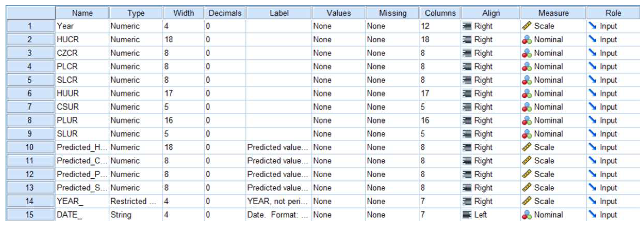Click Scale ruler icon in YEAR_ row

(x=527, y=201)
